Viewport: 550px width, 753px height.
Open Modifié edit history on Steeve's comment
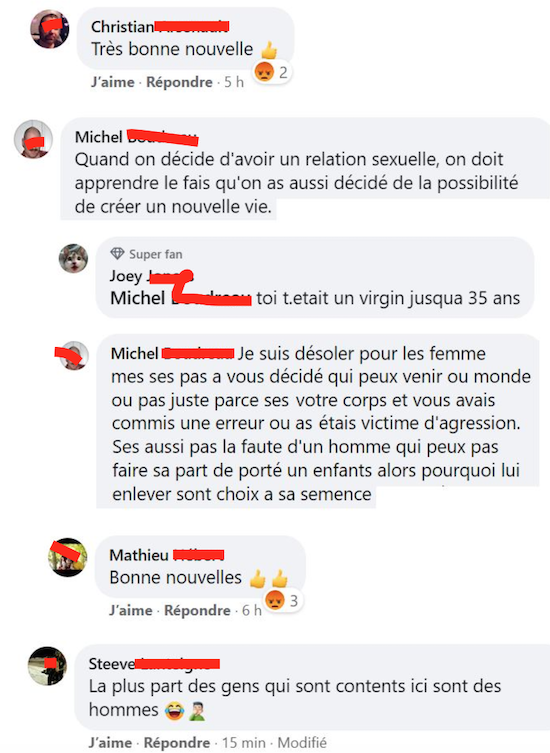coord(302,742)
